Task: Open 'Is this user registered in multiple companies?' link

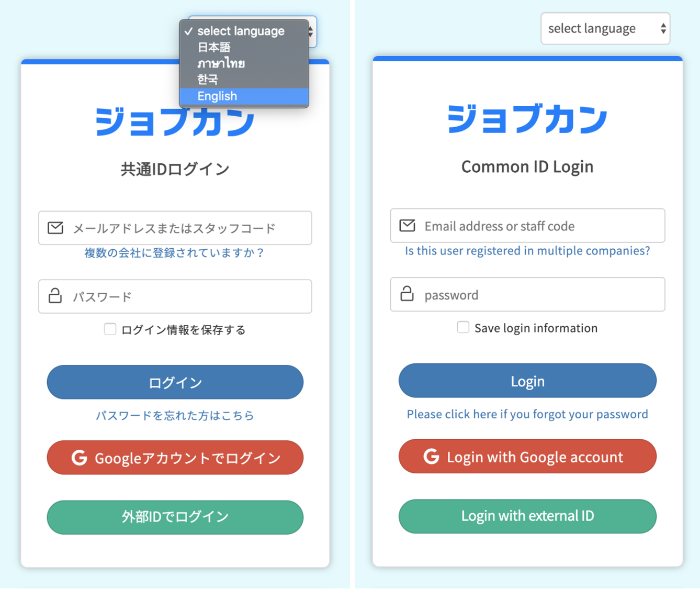Action: (x=527, y=251)
